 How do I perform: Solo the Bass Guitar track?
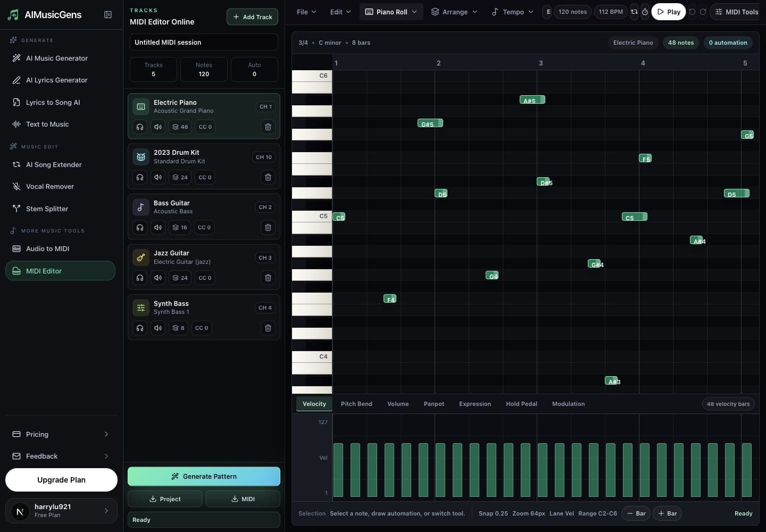140,227
